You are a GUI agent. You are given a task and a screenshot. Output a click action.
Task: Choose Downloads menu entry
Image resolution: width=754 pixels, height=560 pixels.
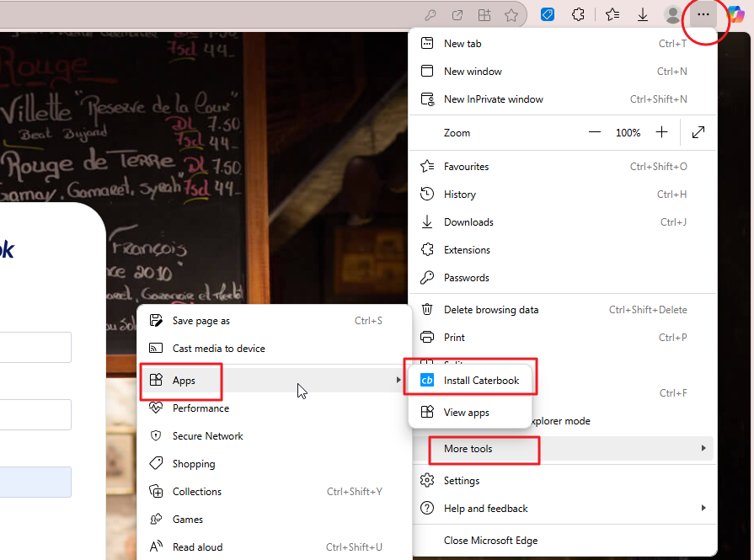coord(563,222)
